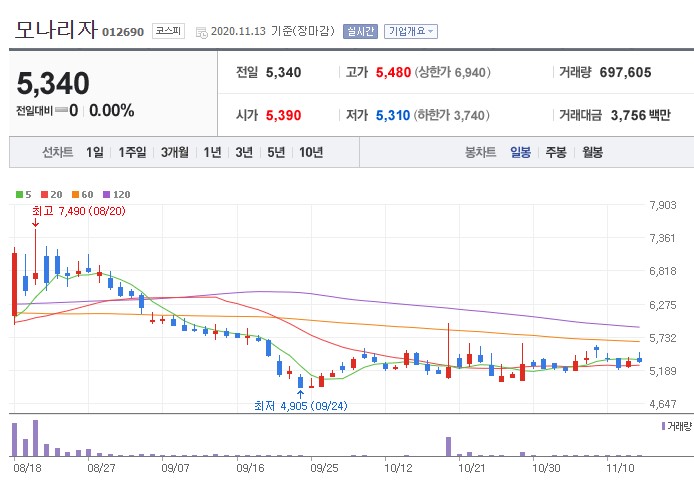Click the 실시간 real-time button
This screenshot has width=694, height=482.
pyautogui.click(x=360, y=31)
